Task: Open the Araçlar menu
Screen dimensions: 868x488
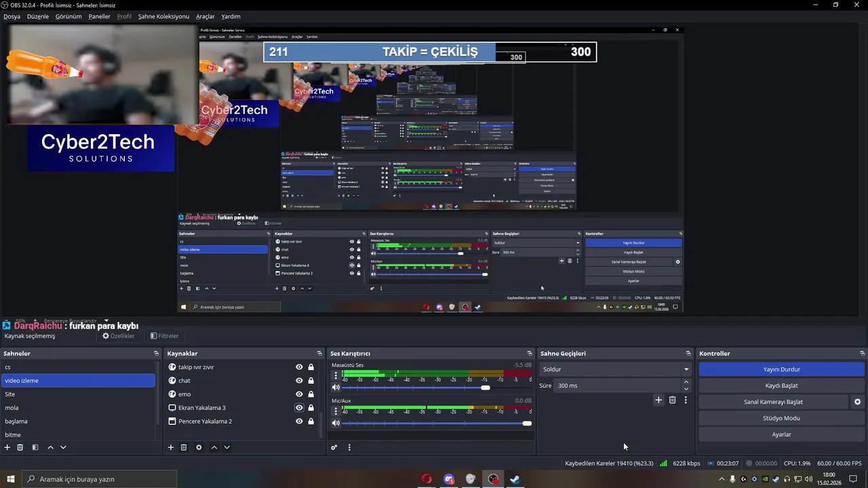Action: click(205, 16)
